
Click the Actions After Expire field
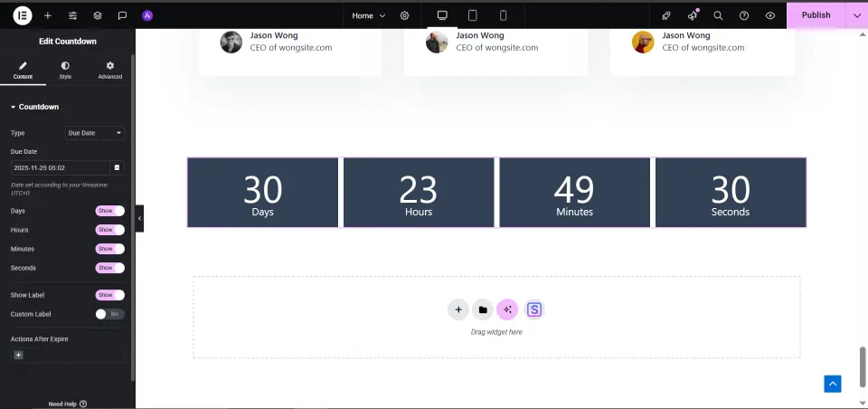coord(68,356)
